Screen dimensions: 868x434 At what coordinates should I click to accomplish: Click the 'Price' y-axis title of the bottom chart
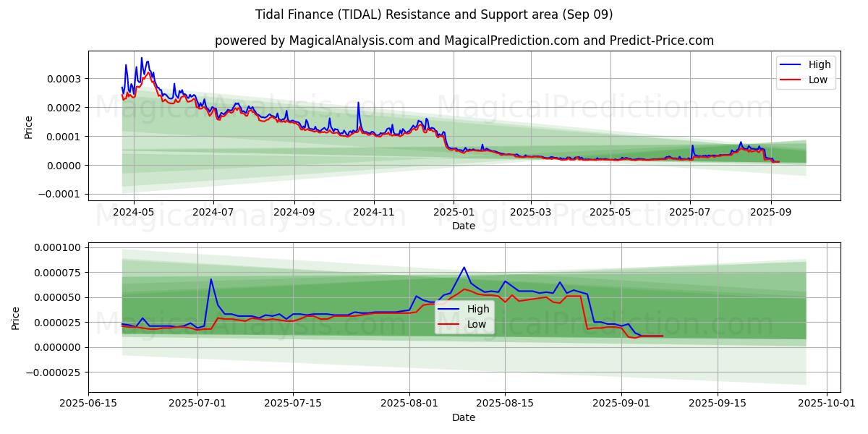[16, 318]
